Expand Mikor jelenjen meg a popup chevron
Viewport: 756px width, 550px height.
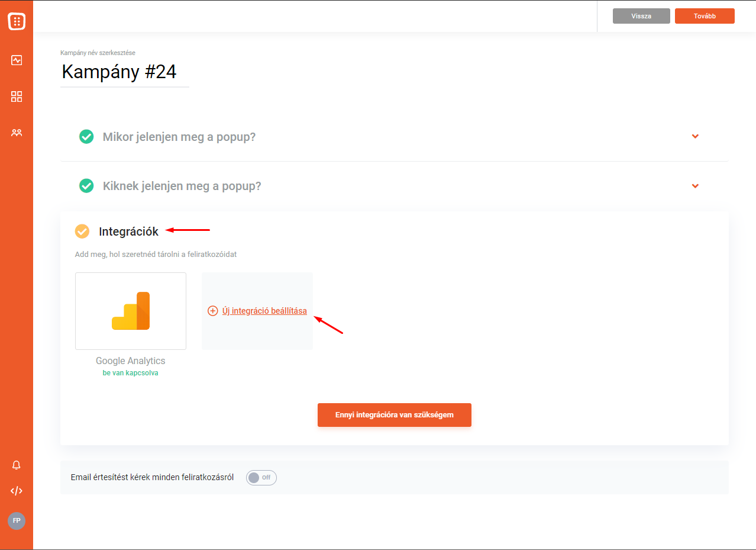point(696,136)
